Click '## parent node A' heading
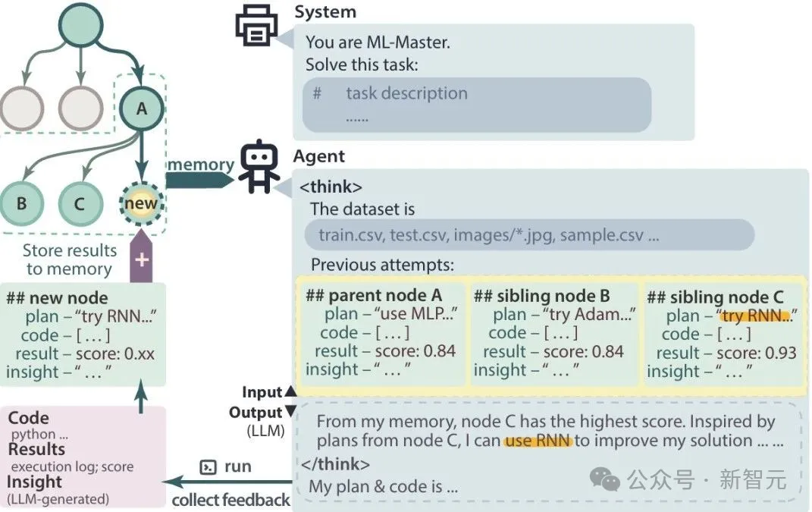812x512 pixels. pos(373,295)
